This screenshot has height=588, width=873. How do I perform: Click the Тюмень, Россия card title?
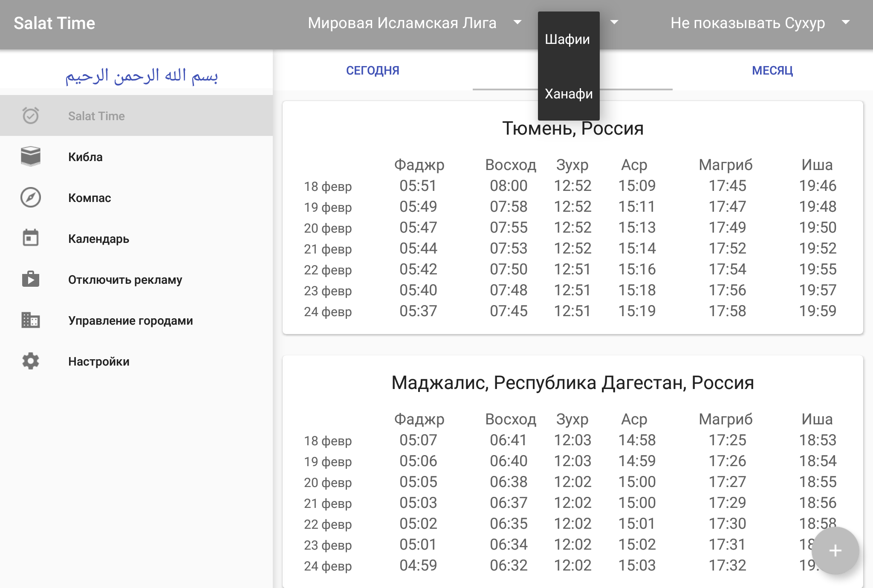pos(572,128)
